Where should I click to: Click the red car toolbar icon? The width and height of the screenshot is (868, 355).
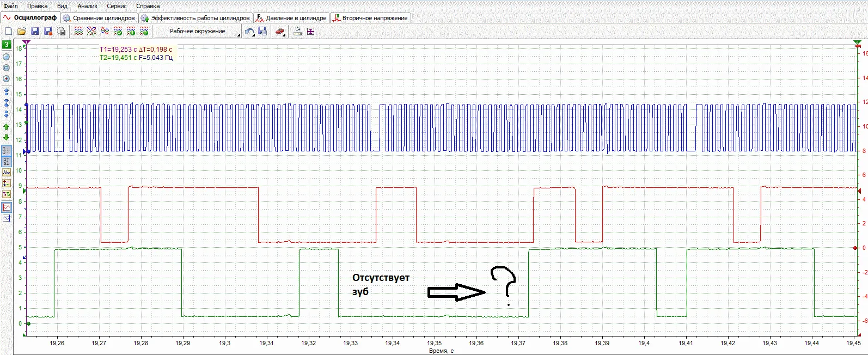tap(280, 32)
